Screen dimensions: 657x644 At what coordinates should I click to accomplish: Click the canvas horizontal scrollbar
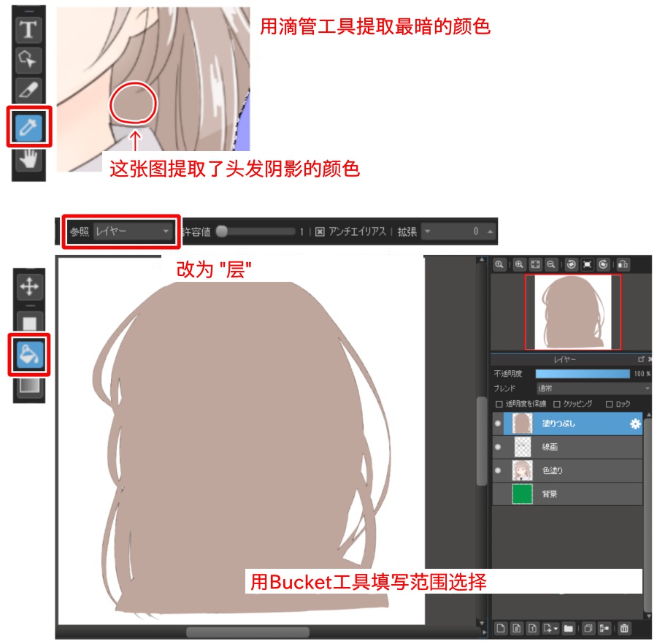tap(247, 632)
